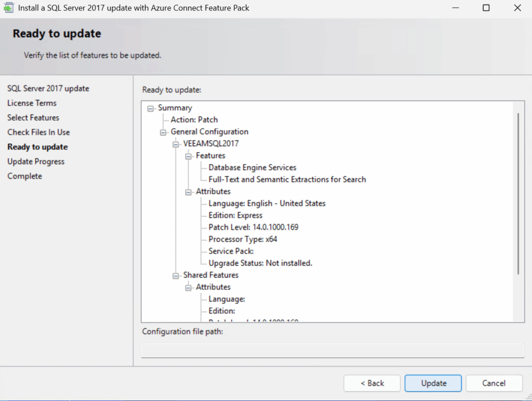The image size is (532, 401).
Task: Collapse the Attributes node under Shared Features
Action: pos(188,288)
